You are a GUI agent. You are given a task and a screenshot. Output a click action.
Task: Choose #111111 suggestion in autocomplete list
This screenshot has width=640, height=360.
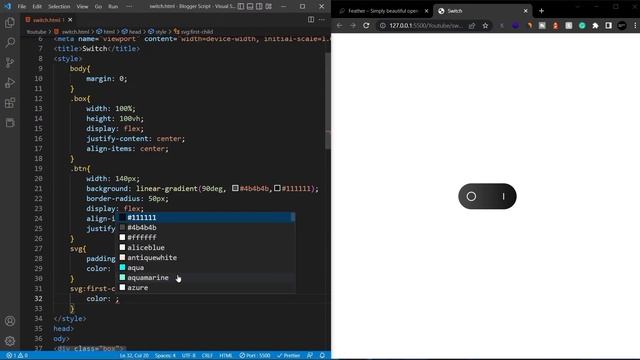click(206, 218)
